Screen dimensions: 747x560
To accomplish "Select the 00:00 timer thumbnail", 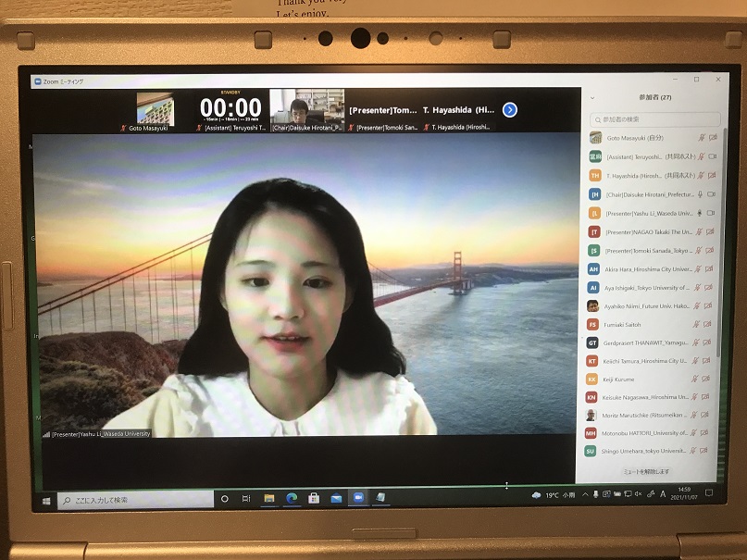I will pyautogui.click(x=231, y=110).
